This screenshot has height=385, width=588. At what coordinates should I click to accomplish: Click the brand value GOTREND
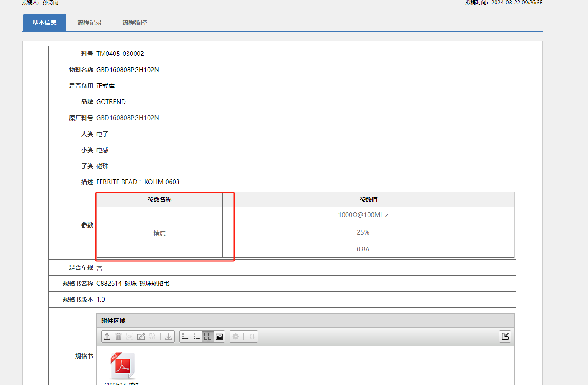111,102
